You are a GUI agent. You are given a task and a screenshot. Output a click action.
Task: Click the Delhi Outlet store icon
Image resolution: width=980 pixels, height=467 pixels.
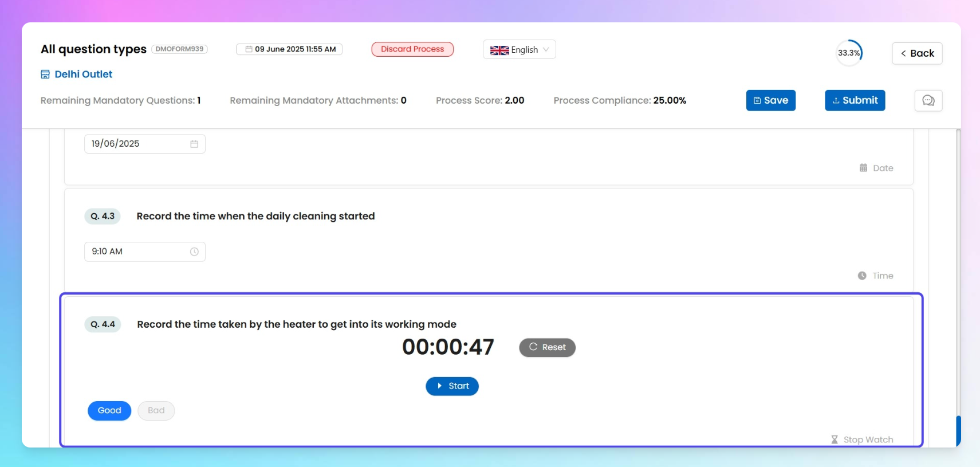click(x=45, y=74)
